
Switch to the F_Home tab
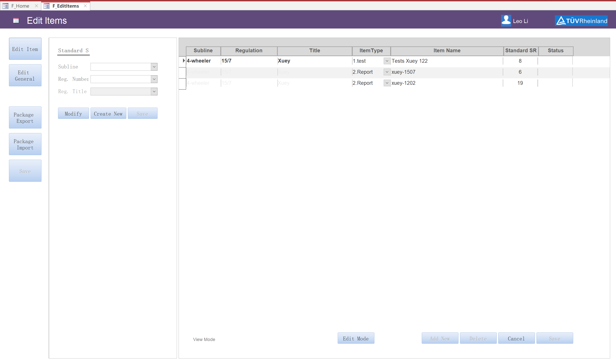pyautogui.click(x=20, y=6)
